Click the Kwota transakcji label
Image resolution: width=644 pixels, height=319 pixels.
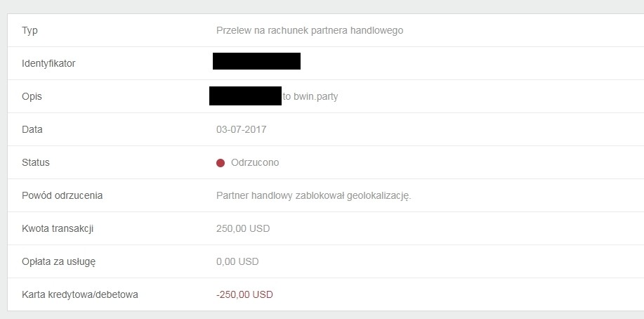point(58,228)
